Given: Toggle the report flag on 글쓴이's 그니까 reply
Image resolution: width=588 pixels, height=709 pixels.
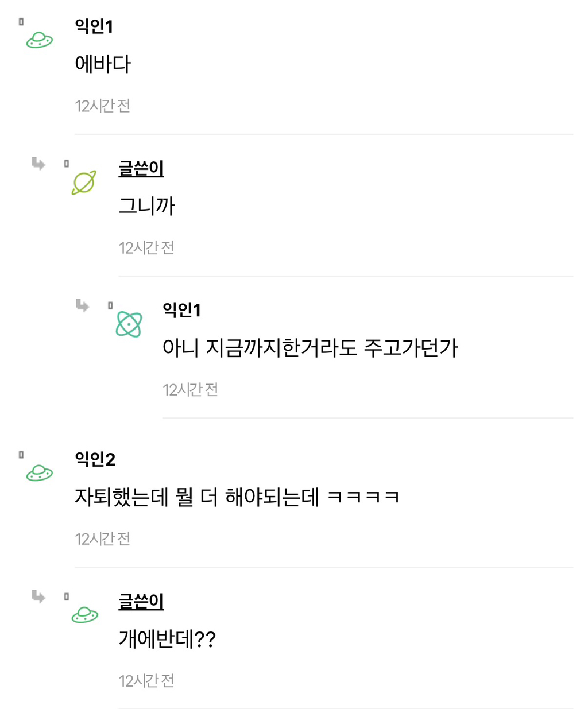Looking at the screenshot, I should (x=67, y=162).
